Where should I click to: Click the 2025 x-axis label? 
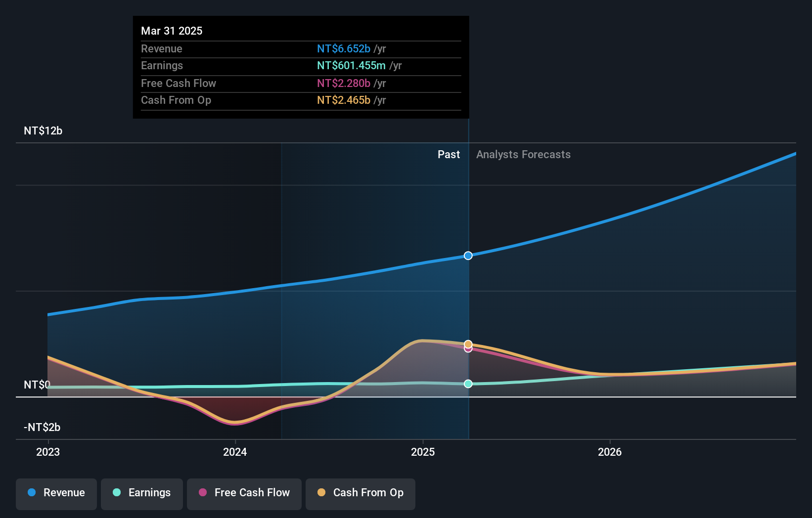[x=423, y=452]
